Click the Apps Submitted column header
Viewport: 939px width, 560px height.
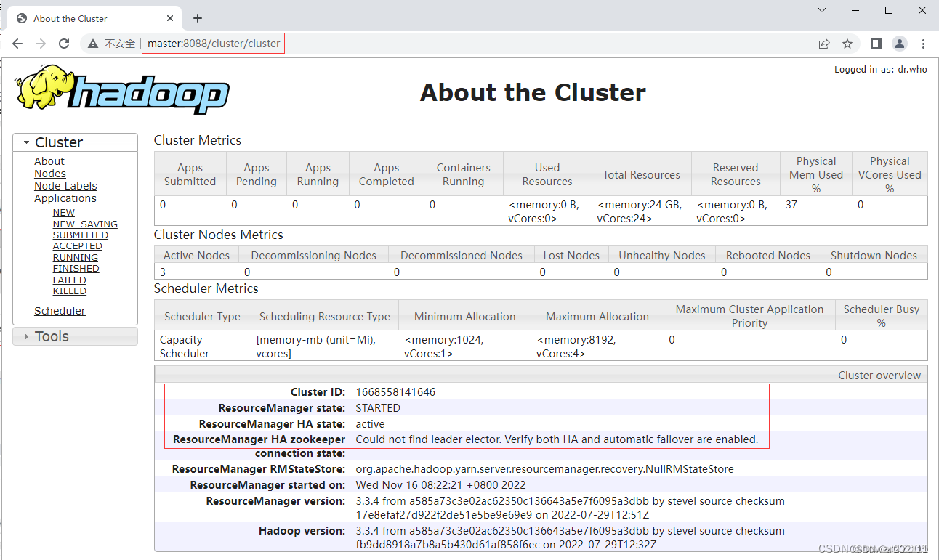[190, 174]
